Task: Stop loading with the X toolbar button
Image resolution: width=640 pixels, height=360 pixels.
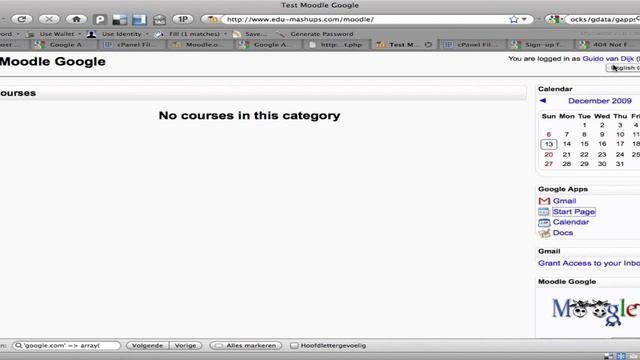Action: pos(49,19)
